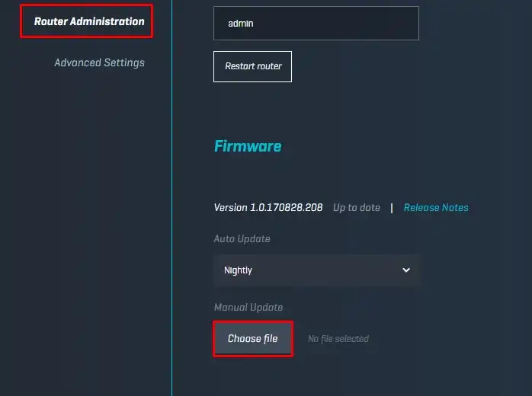This screenshot has height=396, width=532.
Task: Click the No file selected text
Action: coord(338,339)
